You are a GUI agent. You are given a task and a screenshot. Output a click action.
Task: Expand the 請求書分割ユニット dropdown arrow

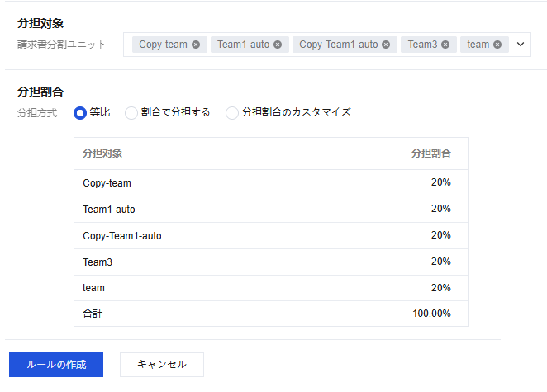point(521,45)
